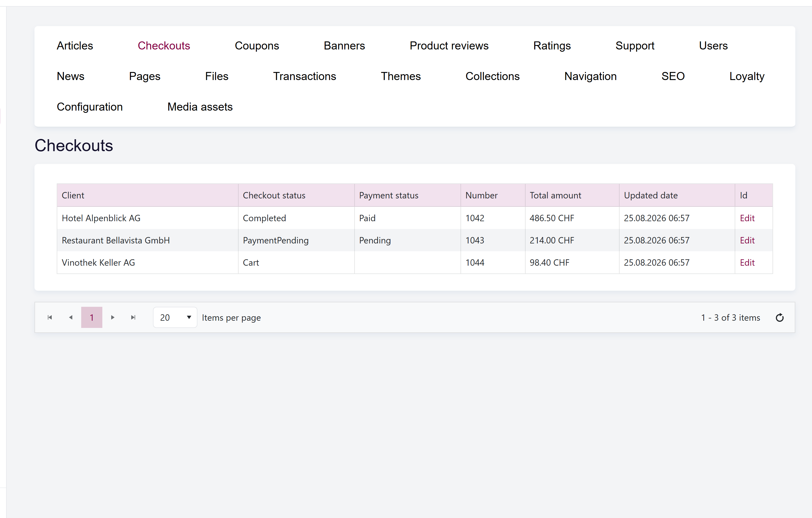The width and height of the screenshot is (812, 518).
Task: Click checkout number 1044
Action: [x=493, y=263]
